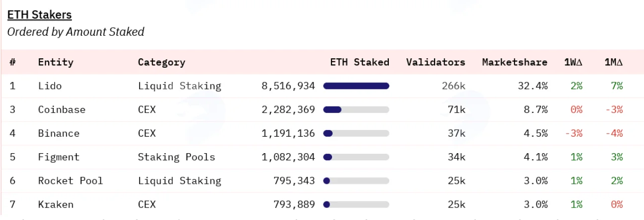
Task: Click the rank number column header
Action: tap(13, 62)
